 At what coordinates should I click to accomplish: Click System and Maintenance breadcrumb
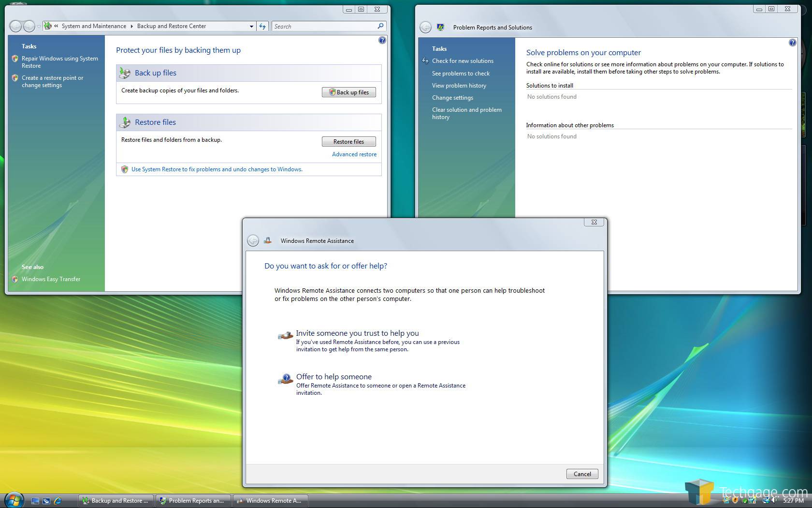[94, 26]
